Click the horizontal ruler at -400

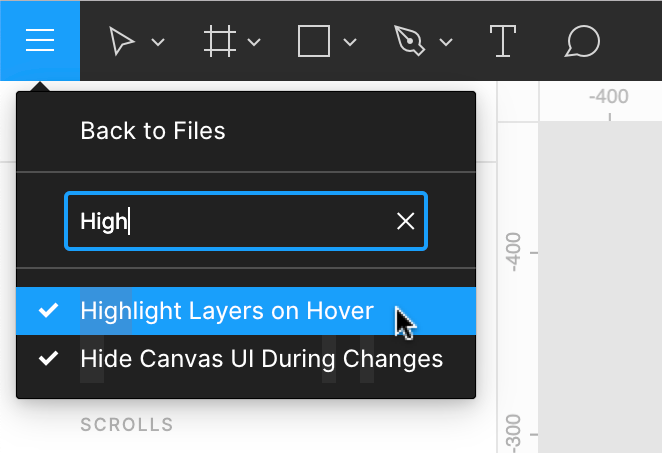click(608, 97)
